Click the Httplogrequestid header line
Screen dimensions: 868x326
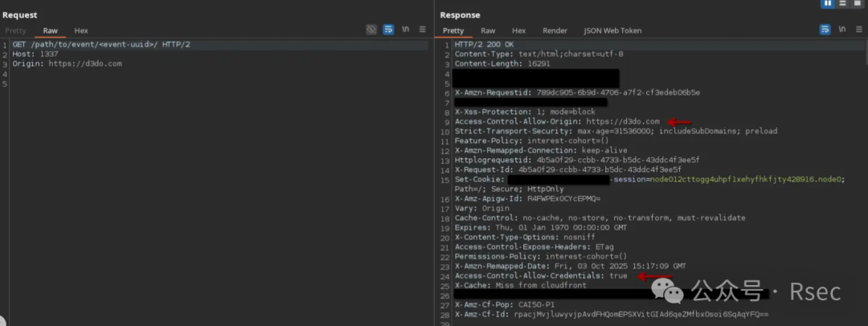(x=577, y=160)
